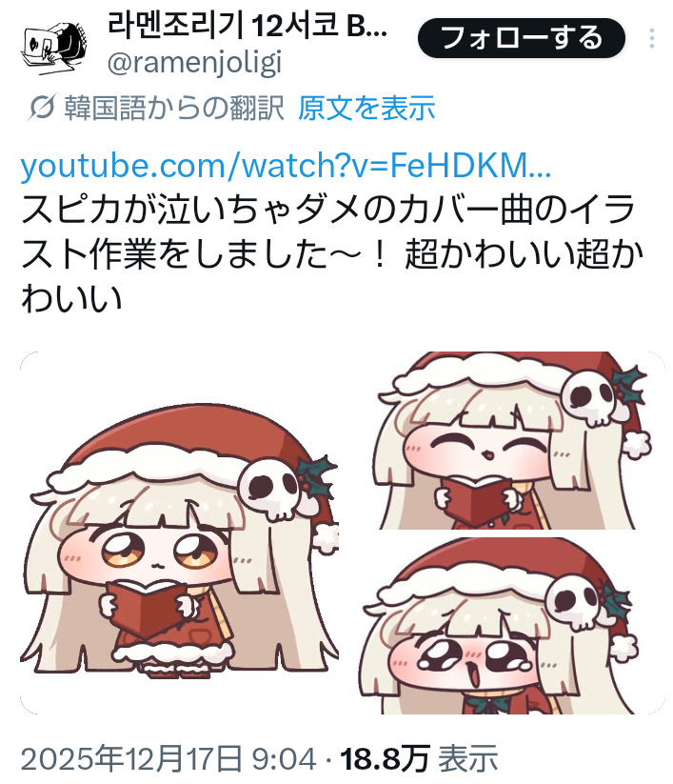Open the ramenjoligi profile avatar

coord(53,47)
